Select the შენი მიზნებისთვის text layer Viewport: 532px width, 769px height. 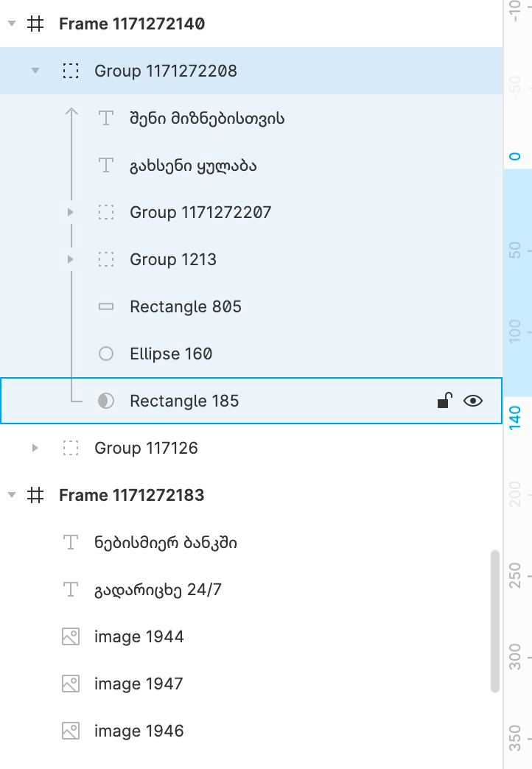click(206, 118)
